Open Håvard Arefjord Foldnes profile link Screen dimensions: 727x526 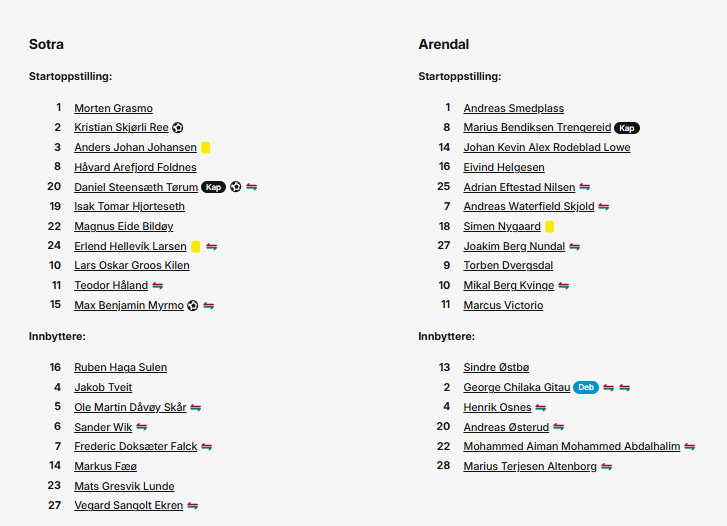point(135,167)
